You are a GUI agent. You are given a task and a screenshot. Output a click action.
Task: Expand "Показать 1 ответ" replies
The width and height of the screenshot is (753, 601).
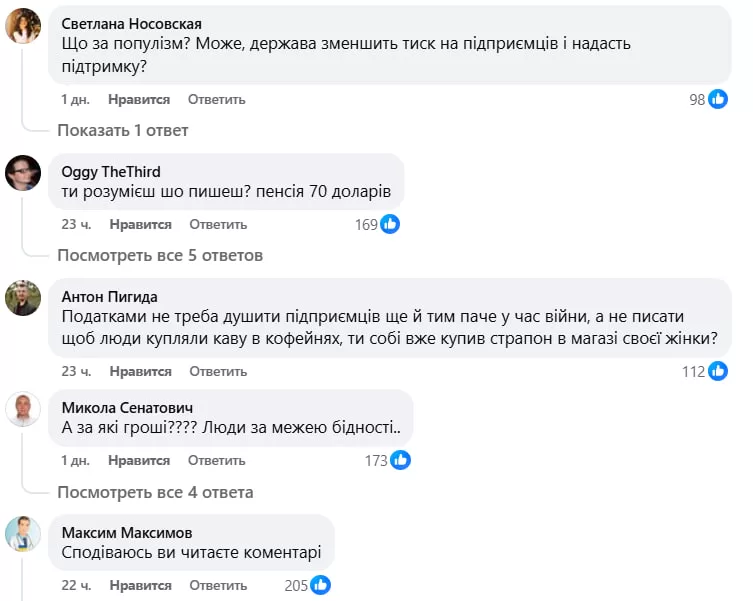tap(122, 130)
